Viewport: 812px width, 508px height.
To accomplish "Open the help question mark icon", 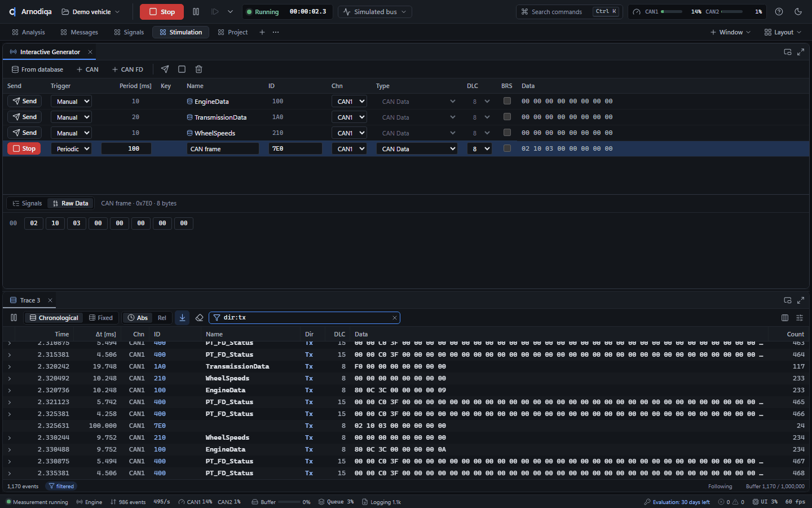I will click(779, 12).
